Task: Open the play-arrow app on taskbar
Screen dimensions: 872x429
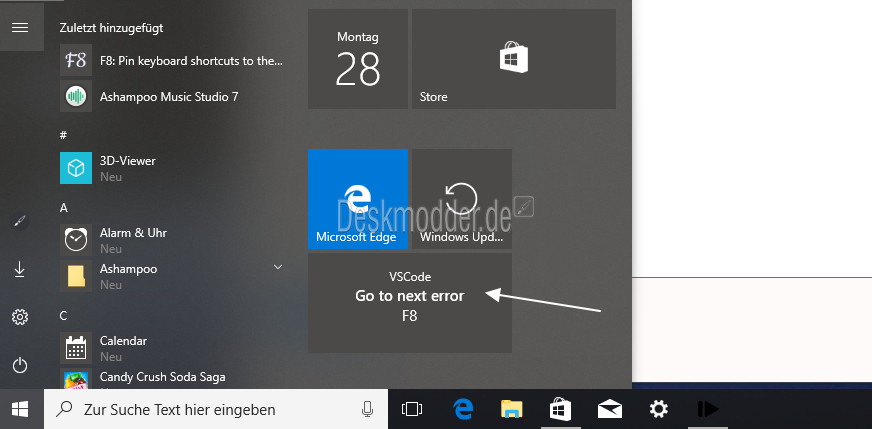Action: click(707, 410)
